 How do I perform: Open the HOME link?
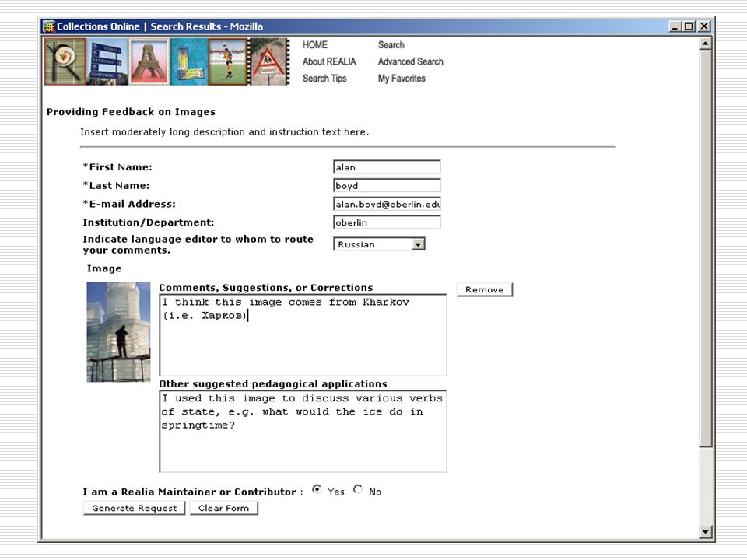[315, 45]
